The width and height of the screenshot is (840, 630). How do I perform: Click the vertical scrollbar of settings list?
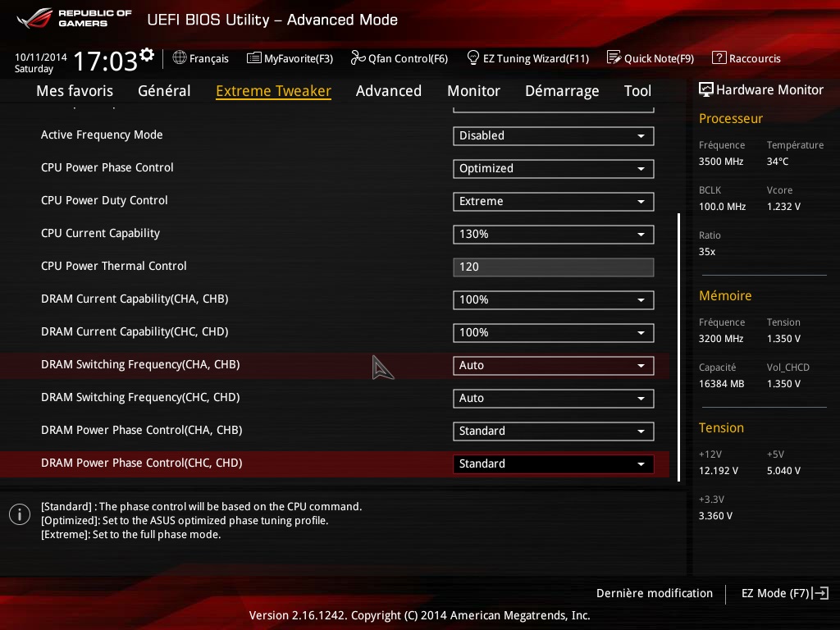(678, 346)
